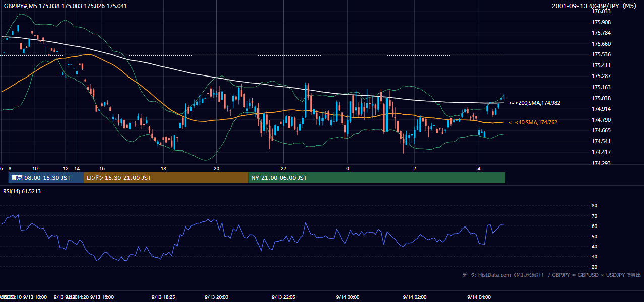Image resolution: width=644 pixels, height=302 pixels.
Task: Select the 40 SMA label 174.762
Action: (533, 122)
